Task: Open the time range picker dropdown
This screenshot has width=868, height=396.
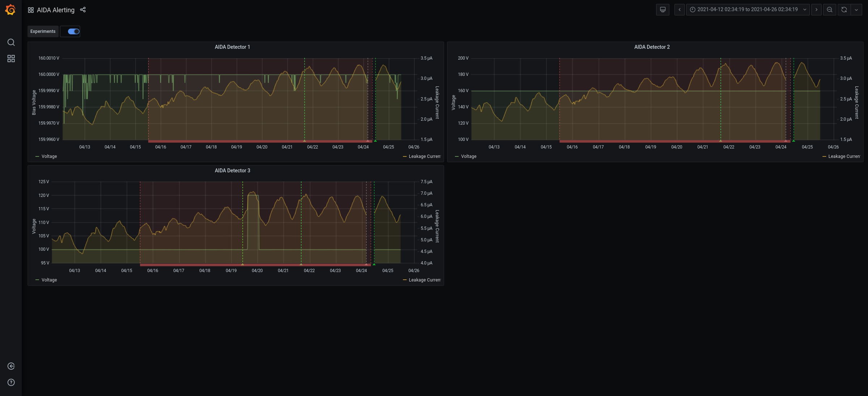Action: (x=748, y=10)
